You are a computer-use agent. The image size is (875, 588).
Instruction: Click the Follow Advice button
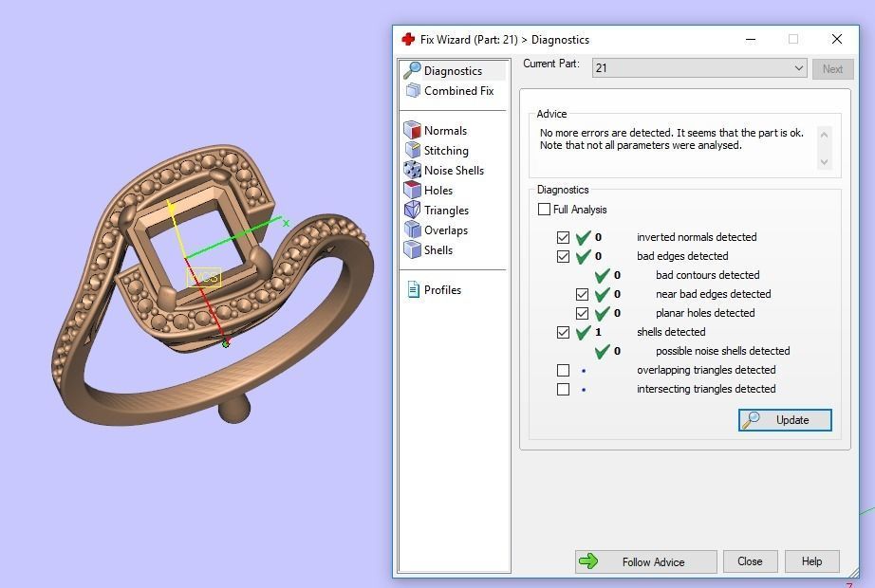[x=645, y=561]
